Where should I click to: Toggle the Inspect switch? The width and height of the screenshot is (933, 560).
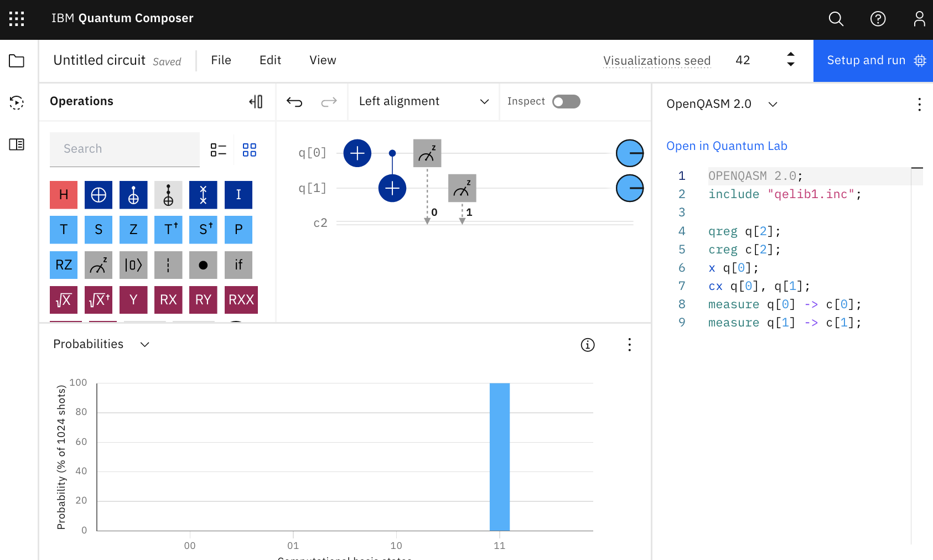566,102
